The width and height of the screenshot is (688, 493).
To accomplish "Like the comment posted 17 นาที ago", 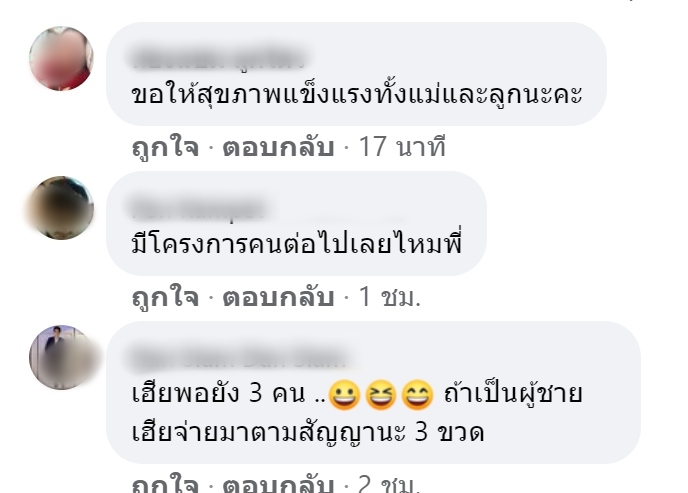I will pos(166,147).
